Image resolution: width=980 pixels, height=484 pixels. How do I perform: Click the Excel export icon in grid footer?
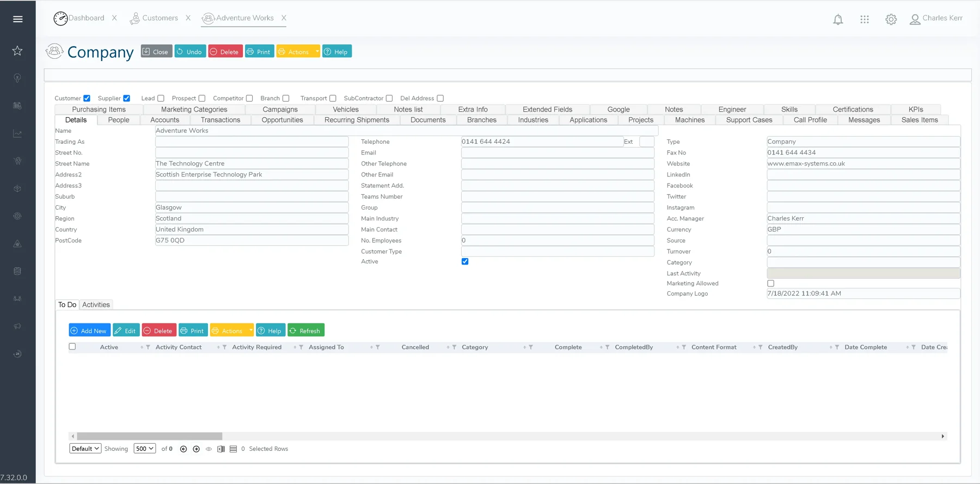coord(221,449)
